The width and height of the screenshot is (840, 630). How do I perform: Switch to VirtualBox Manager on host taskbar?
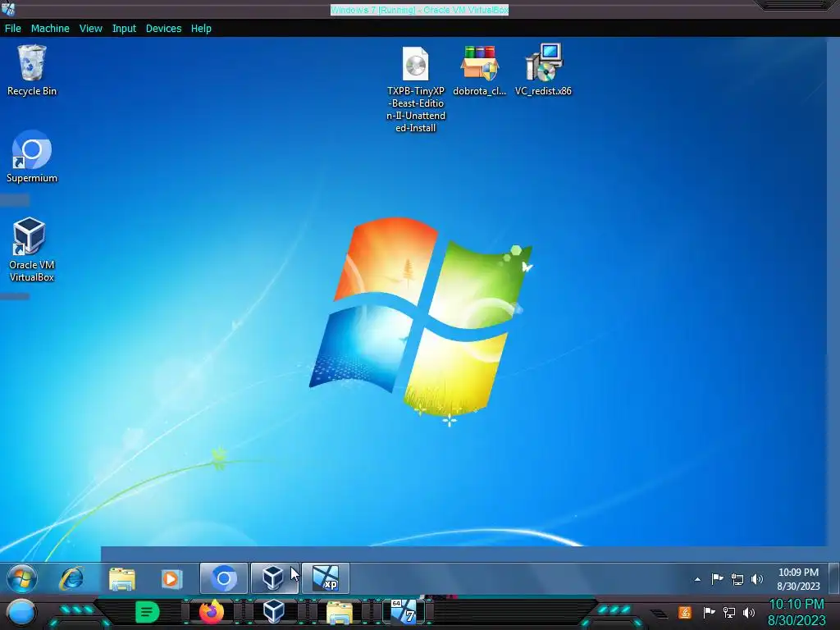click(274, 612)
